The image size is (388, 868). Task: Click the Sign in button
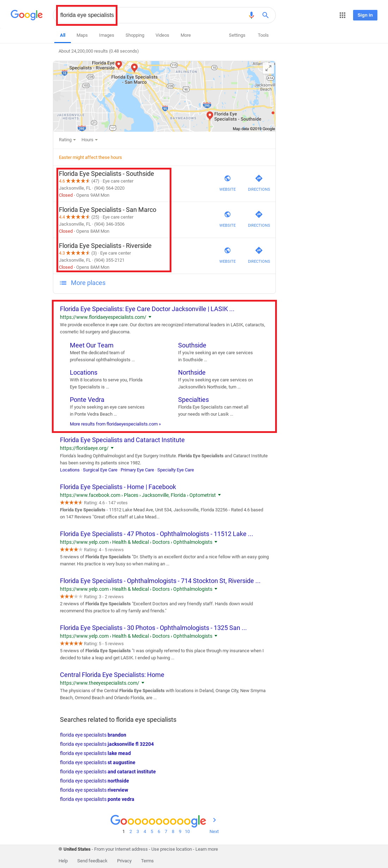(365, 15)
